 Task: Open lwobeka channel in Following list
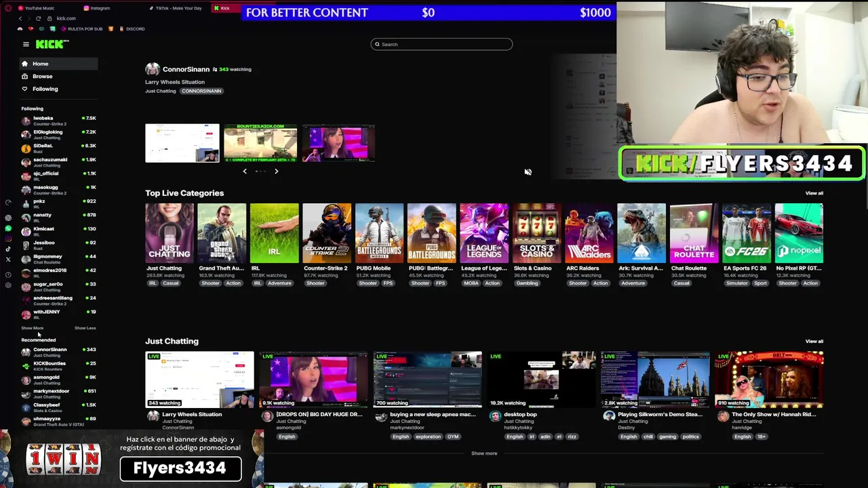(59, 121)
